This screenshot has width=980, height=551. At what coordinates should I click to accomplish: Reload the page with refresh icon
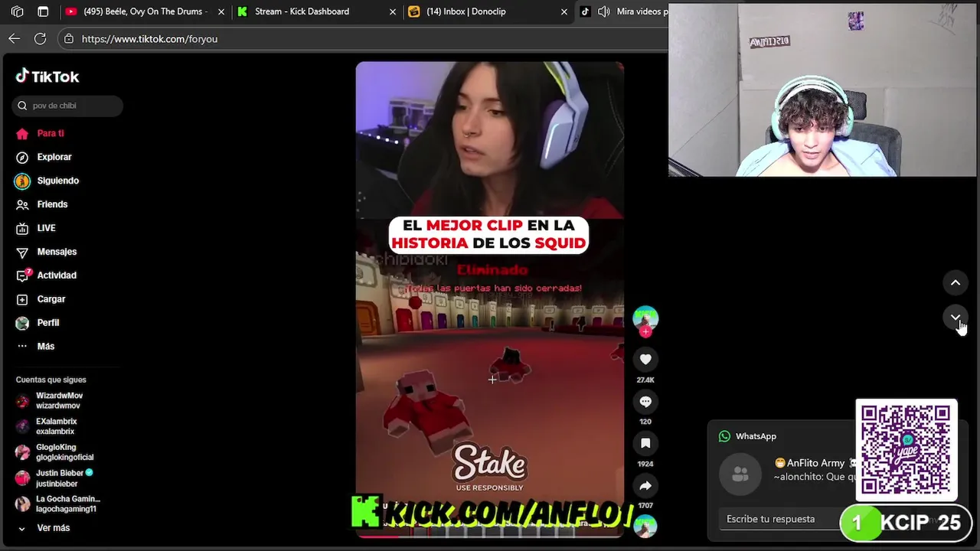(41, 38)
